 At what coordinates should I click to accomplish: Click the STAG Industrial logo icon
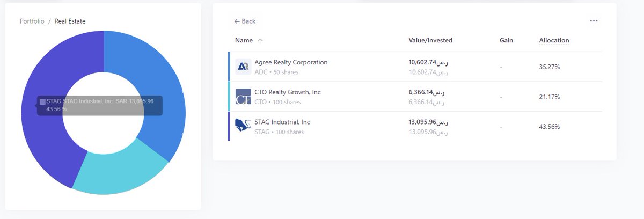click(243, 127)
